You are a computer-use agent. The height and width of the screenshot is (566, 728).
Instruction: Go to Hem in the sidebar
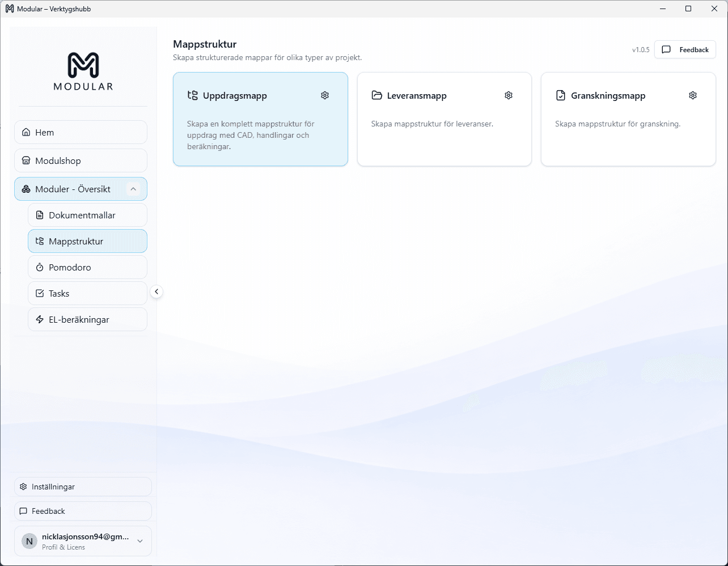click(81, 132)
